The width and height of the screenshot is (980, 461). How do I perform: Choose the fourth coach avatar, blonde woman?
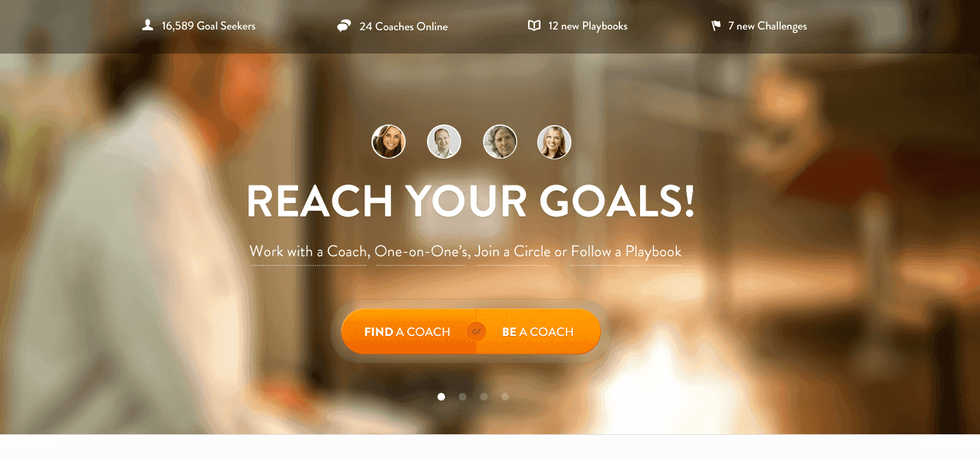[x=554, y=142]
